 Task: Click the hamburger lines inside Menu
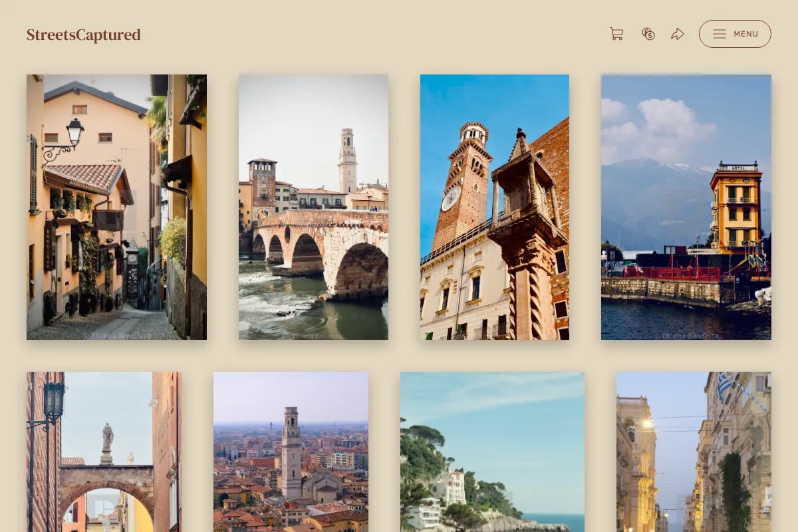720,34
